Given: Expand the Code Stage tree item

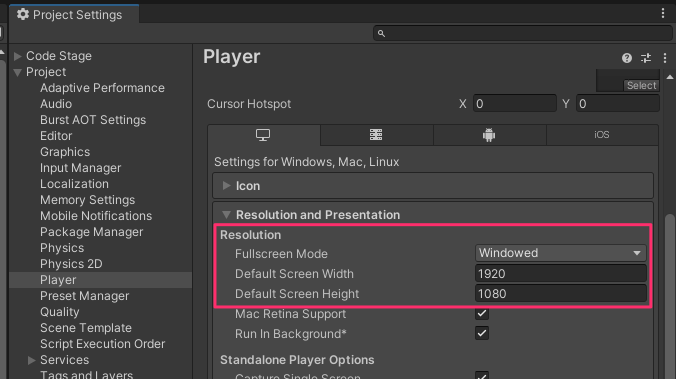Looking at the screenshot, I should 18,56.
